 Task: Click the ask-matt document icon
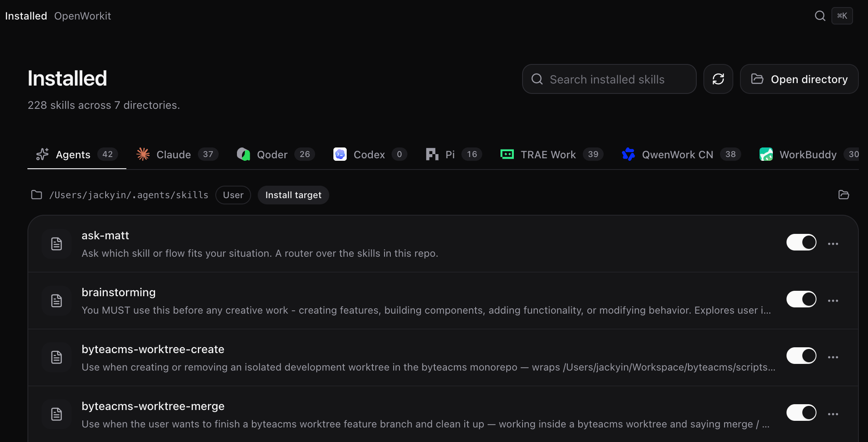(57, 244)
